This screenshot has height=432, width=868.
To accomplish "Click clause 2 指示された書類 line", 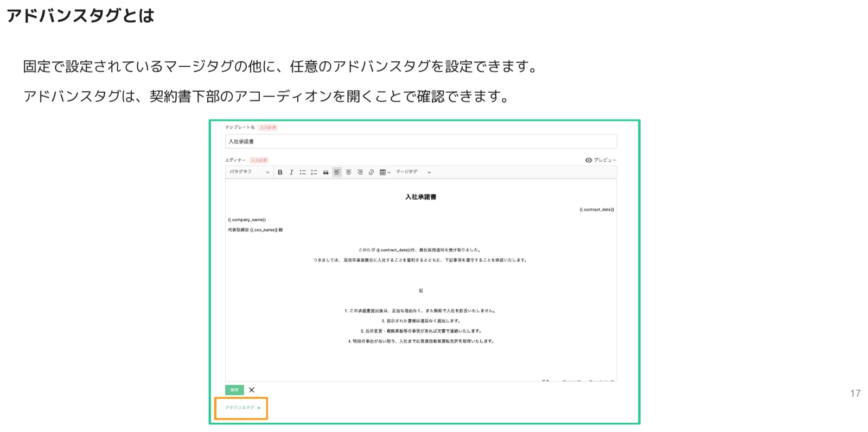I will tap(421, 321).
